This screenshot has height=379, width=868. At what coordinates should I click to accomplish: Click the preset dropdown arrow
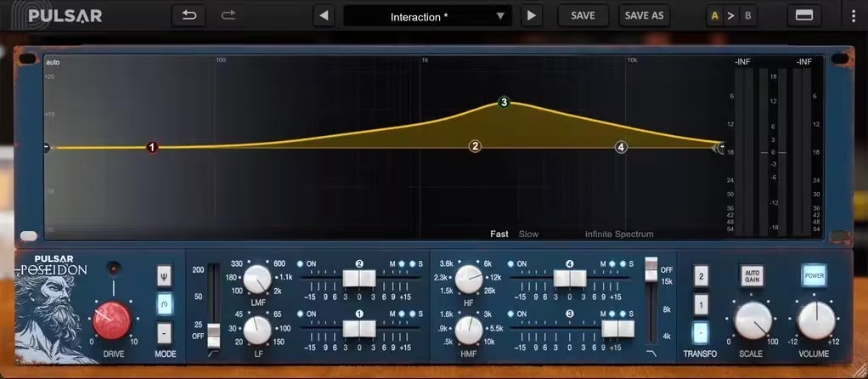click(500, 16)
